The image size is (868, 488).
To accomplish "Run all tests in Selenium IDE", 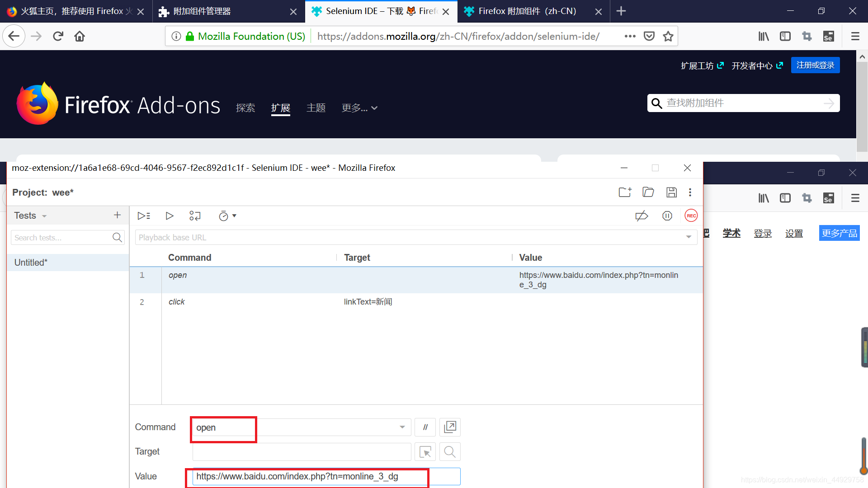I will click(144, 216).
